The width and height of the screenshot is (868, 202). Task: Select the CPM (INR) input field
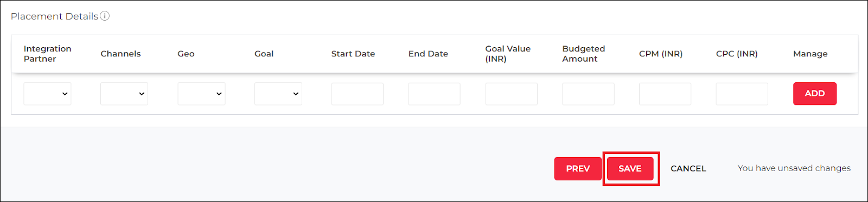665,94
